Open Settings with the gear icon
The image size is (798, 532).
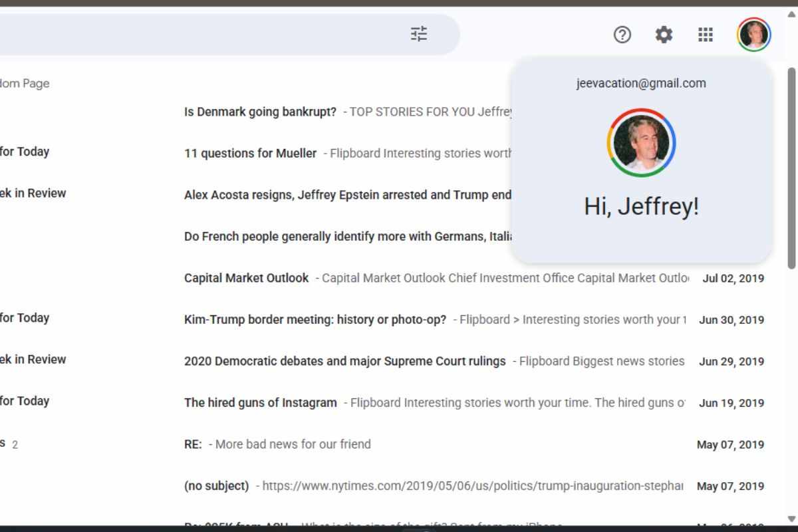(664, 35)
